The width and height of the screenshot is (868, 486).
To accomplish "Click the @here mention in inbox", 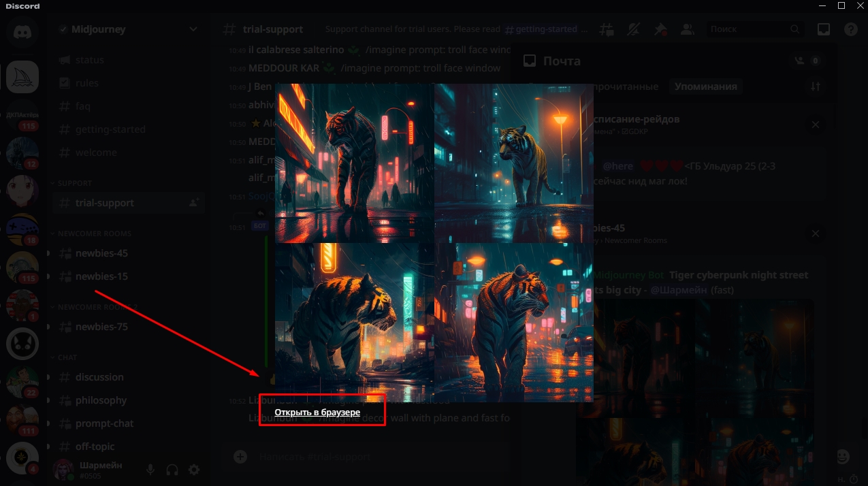I will (617, 166).
